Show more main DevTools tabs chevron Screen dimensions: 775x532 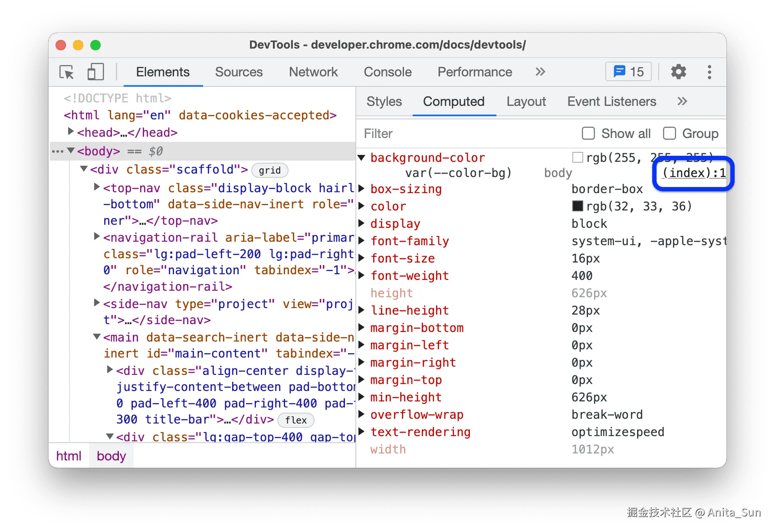[540, 72]
